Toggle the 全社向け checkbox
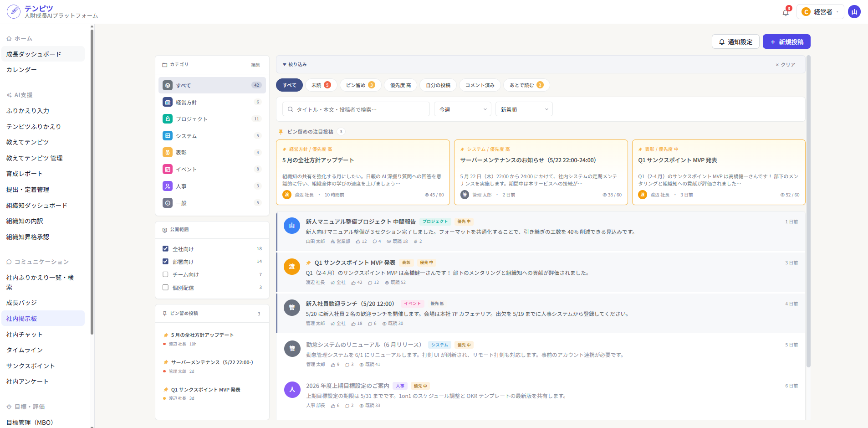The height and width of the screenshot is (428, 868). pyautogui.click(x=165, y=248)
